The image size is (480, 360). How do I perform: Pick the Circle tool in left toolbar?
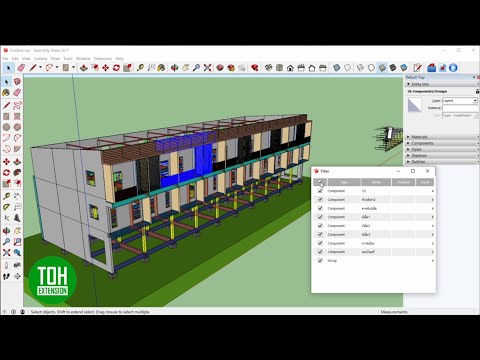[6, 127]
